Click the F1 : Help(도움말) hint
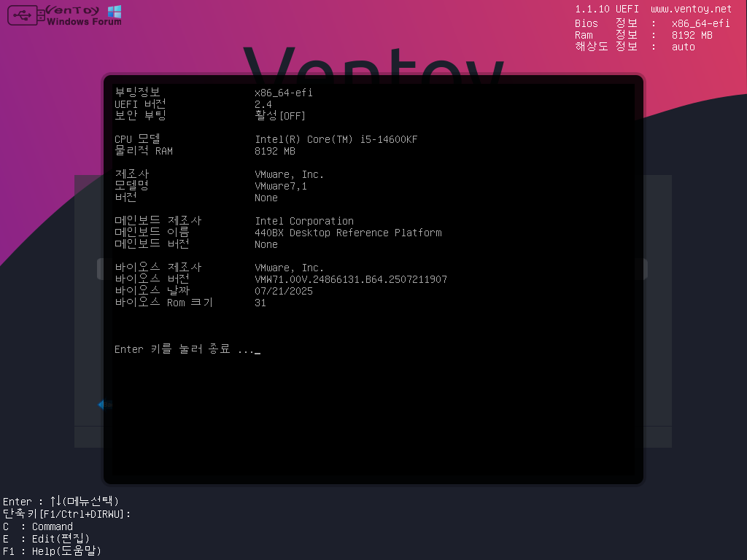 tap(52, 551)
